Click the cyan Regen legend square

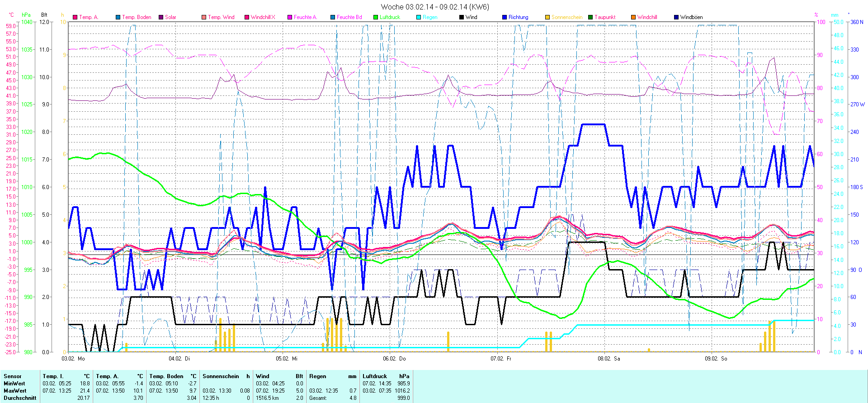(x=419, y=17)
